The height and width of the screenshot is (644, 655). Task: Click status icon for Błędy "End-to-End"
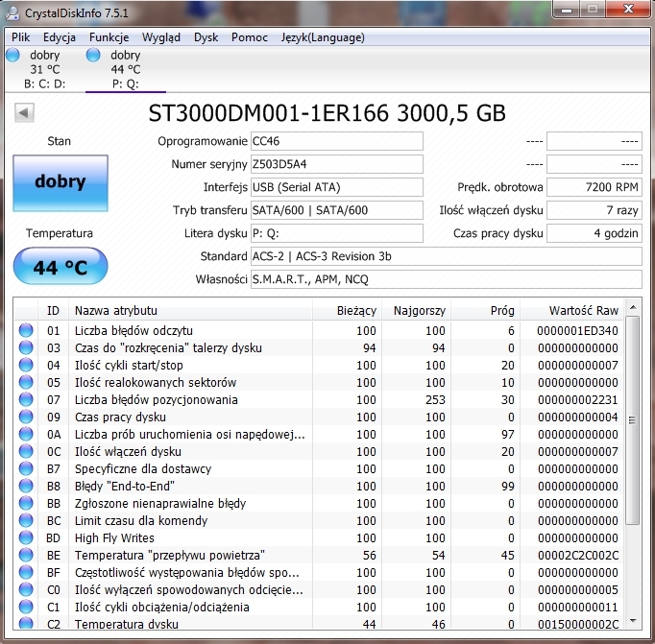click(x=26, y=486)
